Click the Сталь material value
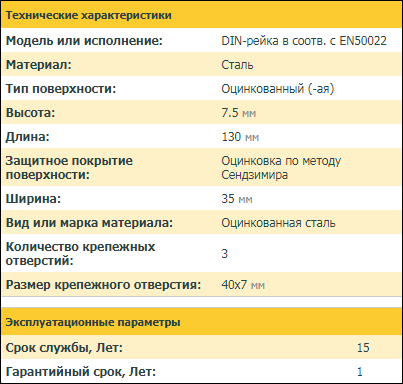 tap(237, 65)
